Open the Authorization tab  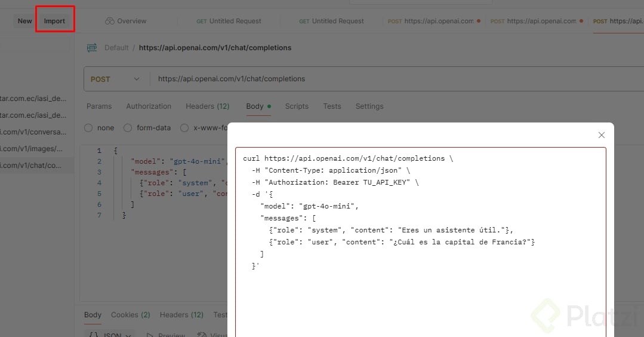pyautogui.click(x=149, y=106)
